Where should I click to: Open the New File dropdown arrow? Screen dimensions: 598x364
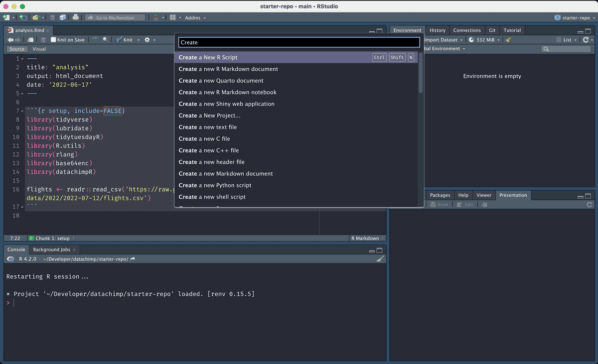(13, 18)
